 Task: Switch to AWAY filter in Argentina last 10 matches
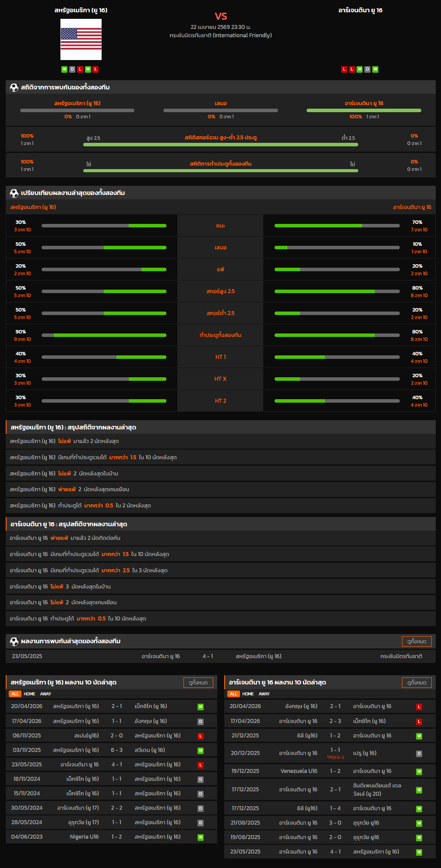click(x=264, y=694)
